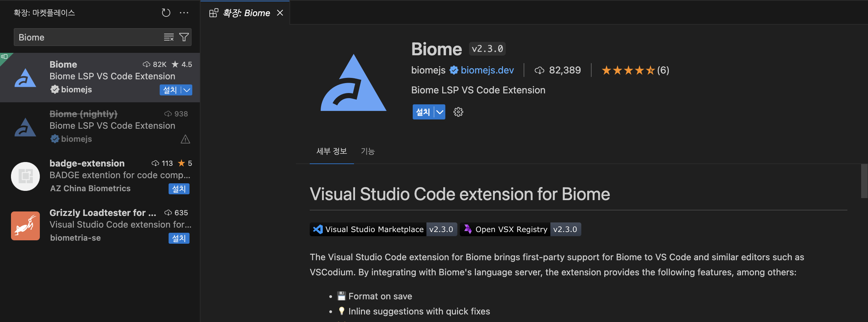Viewport: 868px width, 322px height.
Task: Expand install options arrow in detail page
Action: (x=440, y=112)
